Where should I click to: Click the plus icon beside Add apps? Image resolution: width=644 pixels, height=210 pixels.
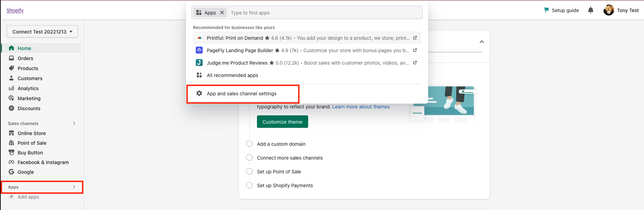click(x=11, y=197)
